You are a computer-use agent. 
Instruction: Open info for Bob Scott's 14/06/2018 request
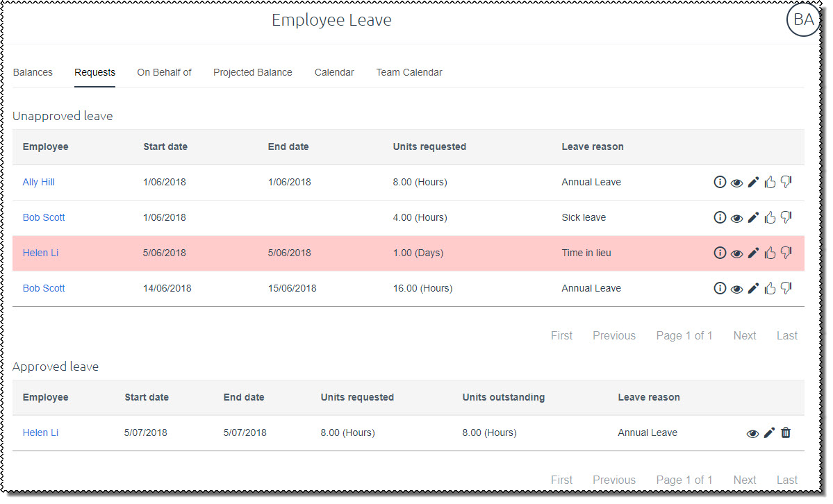(720, 288)
